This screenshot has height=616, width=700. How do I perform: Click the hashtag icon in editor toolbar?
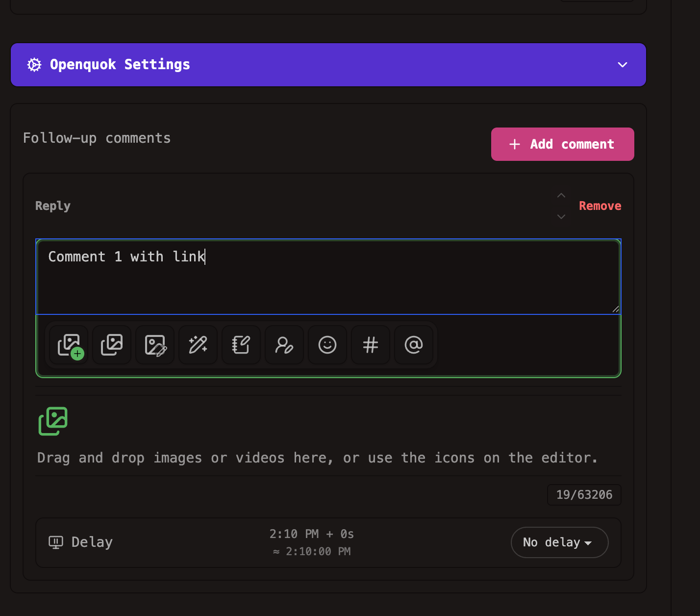371,345
